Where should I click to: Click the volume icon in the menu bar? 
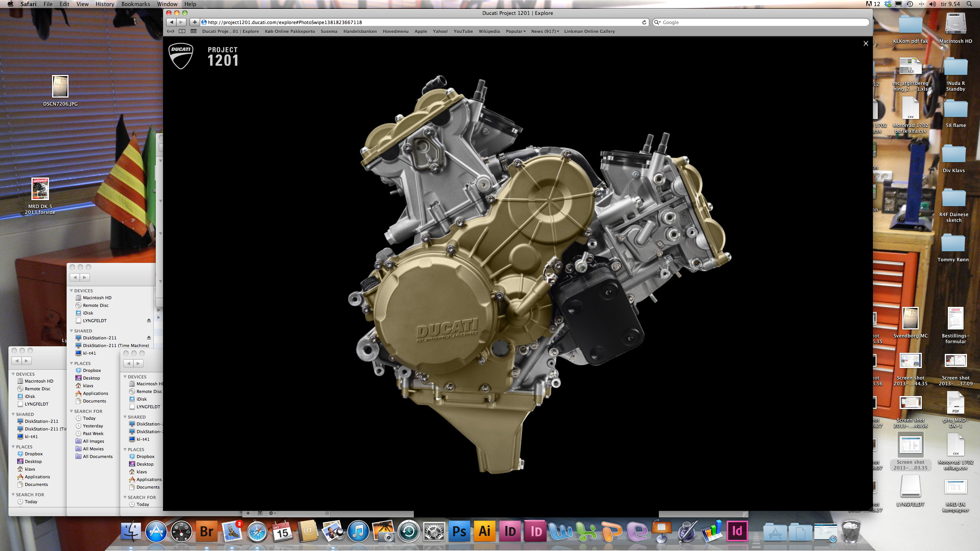click(933, 4)
